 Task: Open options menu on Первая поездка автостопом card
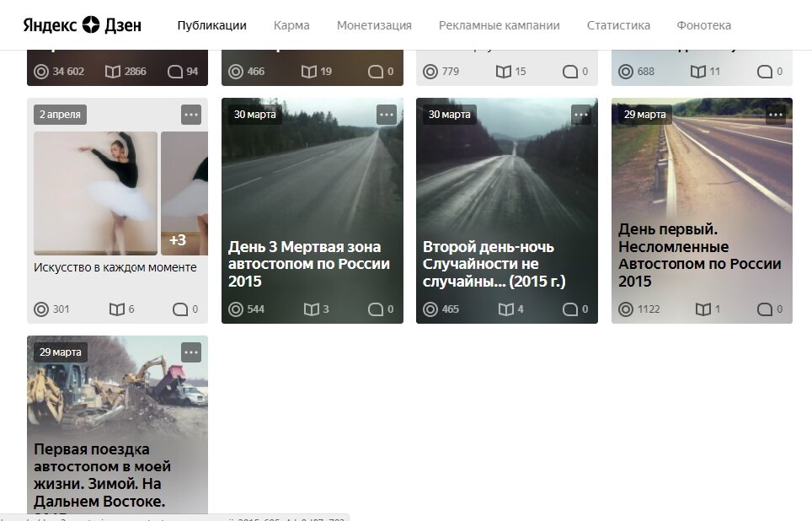191,352
